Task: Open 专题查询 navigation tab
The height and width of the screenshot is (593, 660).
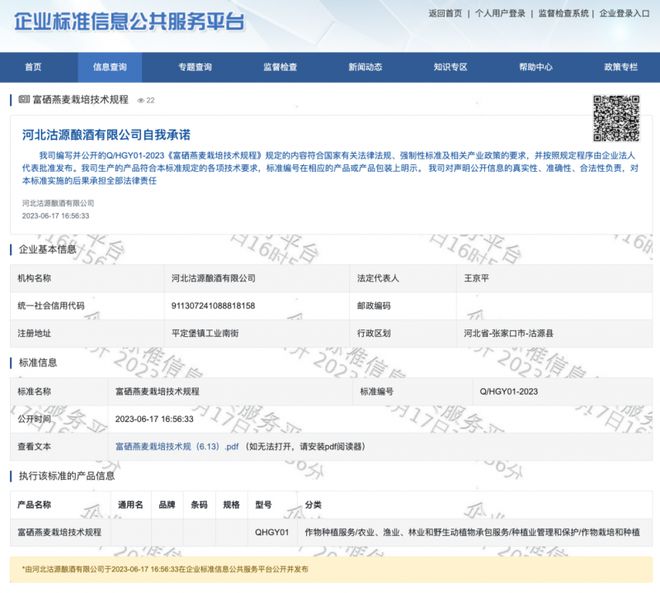Action: [x=195, y=67]
